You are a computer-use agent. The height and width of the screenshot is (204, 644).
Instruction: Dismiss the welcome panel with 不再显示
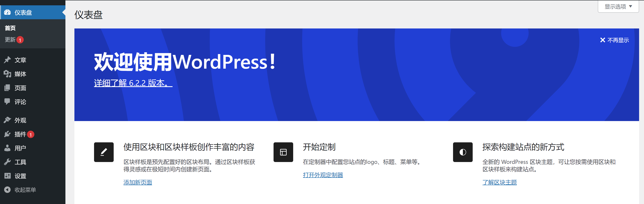coord(615,40)
